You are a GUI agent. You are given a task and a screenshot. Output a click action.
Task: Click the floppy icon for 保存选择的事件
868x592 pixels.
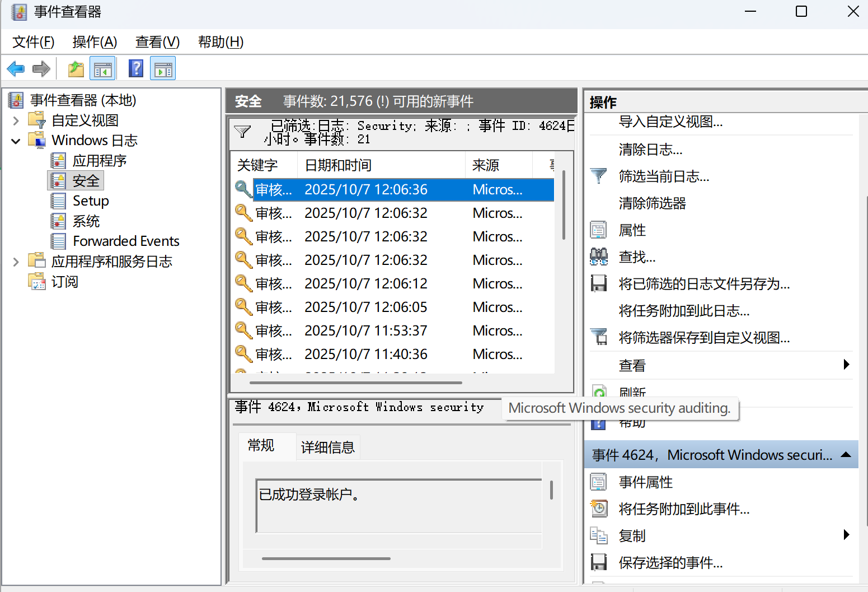pyautogui.click(x=599, y=562)
